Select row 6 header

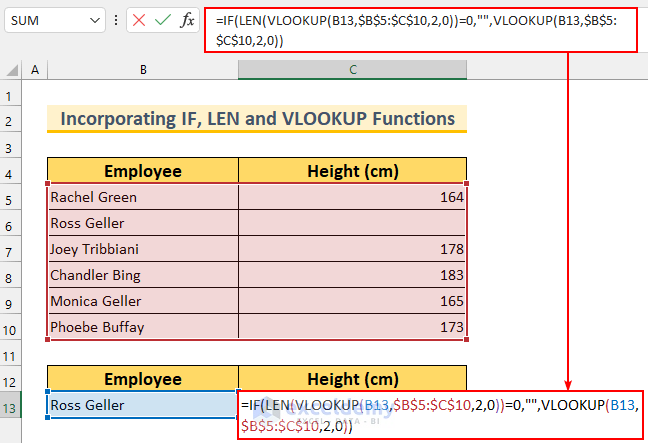[x=10, y=223]
